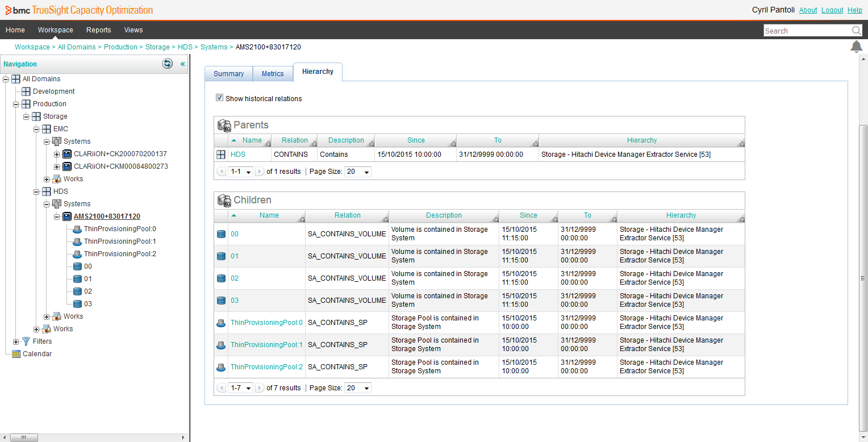Collapse the Navigation panel
Image resolution: width=868 pixels, height=442 pixels.
click(x=183, y=64)
